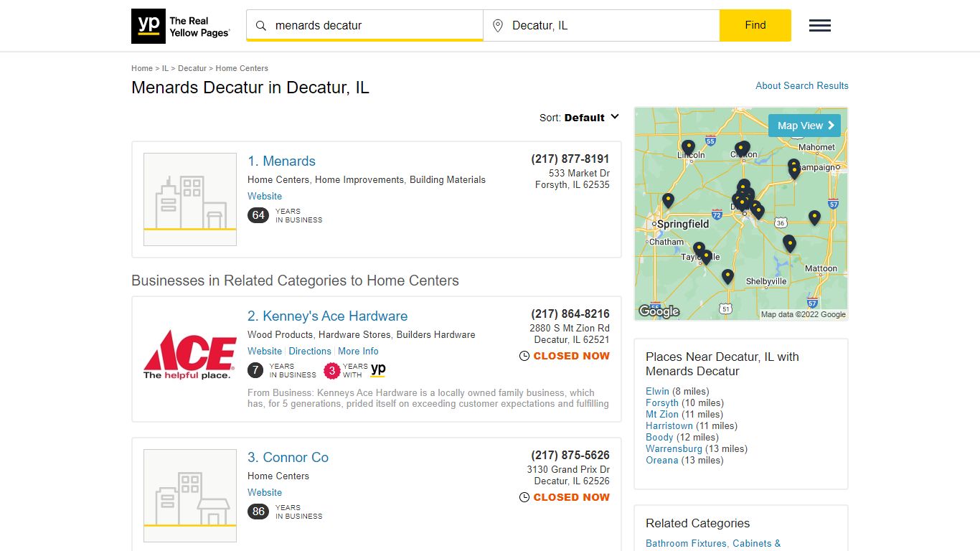Viewport: 980px width, 551px height.
Task: Open Directions for Kenney's Ace Hardware
Action: coord(310,351)
